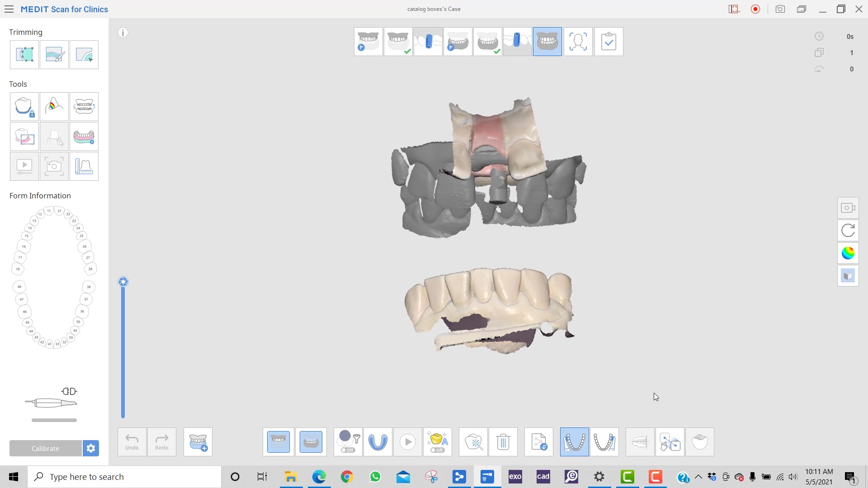Viewport: 868px width, 488px height.
Task: Click the color wheel display mode icon
Action: click(848, 253)
